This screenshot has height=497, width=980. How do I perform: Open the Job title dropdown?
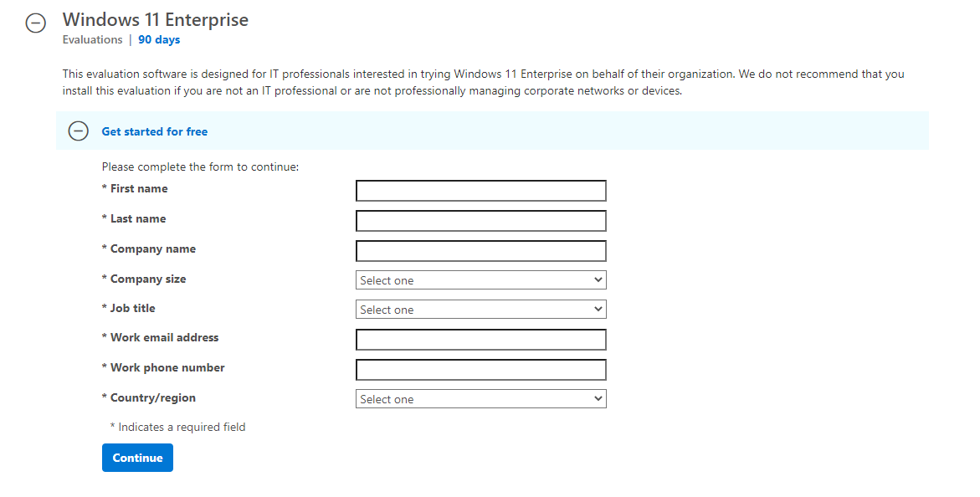[481, 309]
